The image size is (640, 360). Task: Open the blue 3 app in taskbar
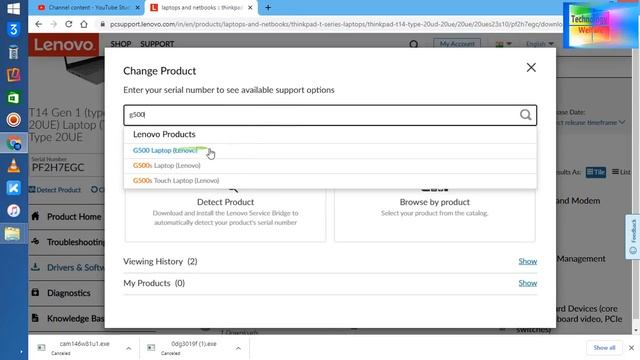[x=13, y=30]
